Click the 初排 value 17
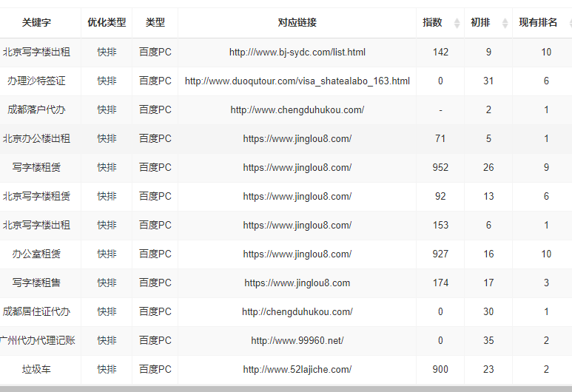 tap(488, 283)
